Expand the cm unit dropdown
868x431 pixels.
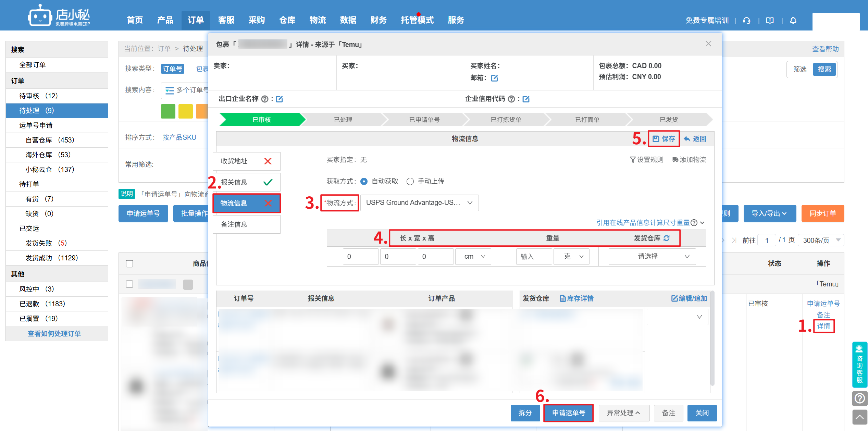tap(474, 256)
